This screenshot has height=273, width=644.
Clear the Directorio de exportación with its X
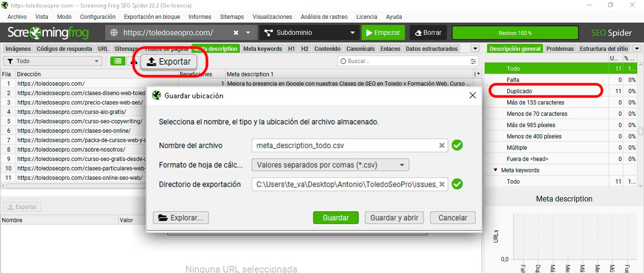tap(441, 184)
